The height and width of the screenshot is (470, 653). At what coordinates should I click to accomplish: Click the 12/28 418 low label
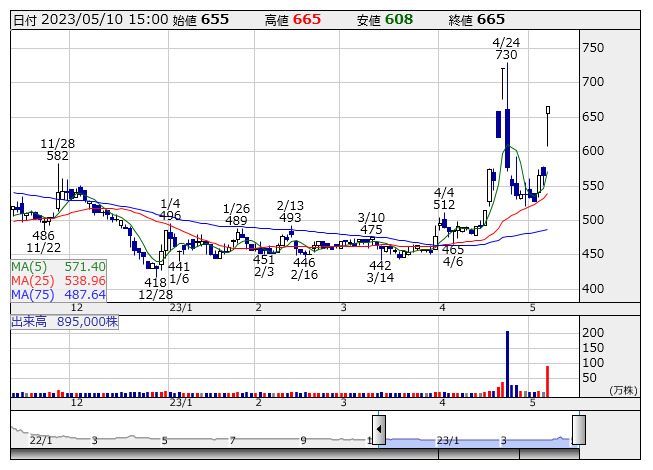click(x=155, y=289)
